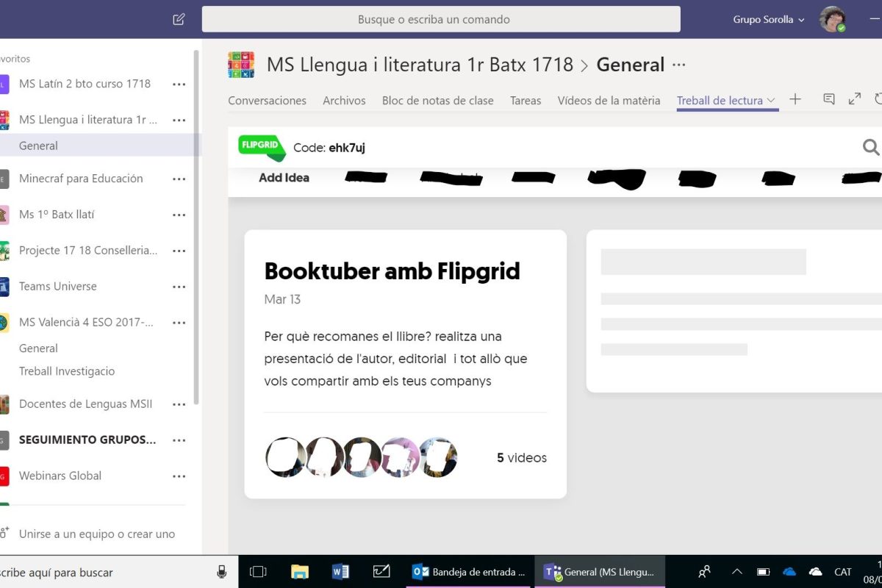This screenshot has width=882, height=588.
Task: Open more options for Ms 1º Batx llatí
Action: point(179,215)
